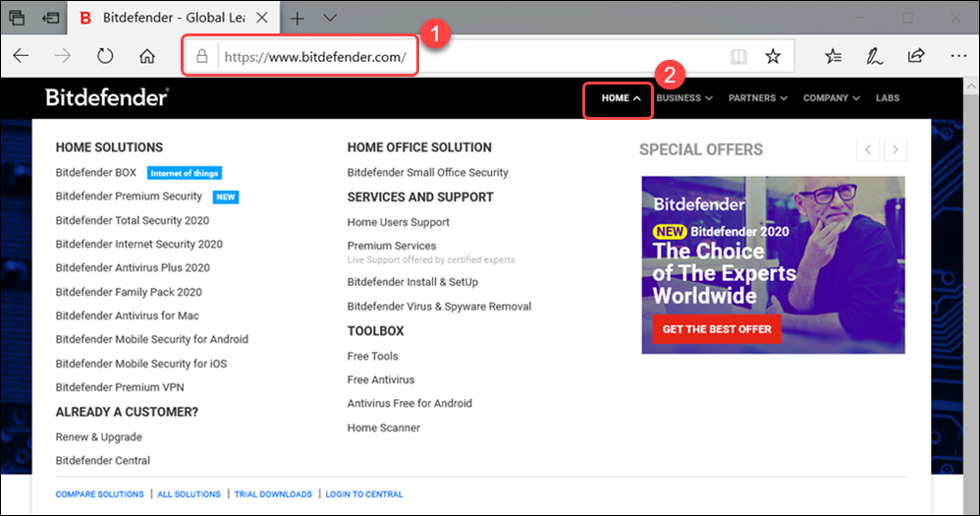Screen dimensions: 980x516
Task: Open Premium Services link
Action: (391, 246)
